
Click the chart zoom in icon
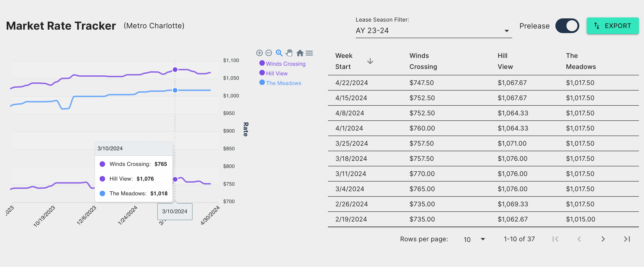259,53
